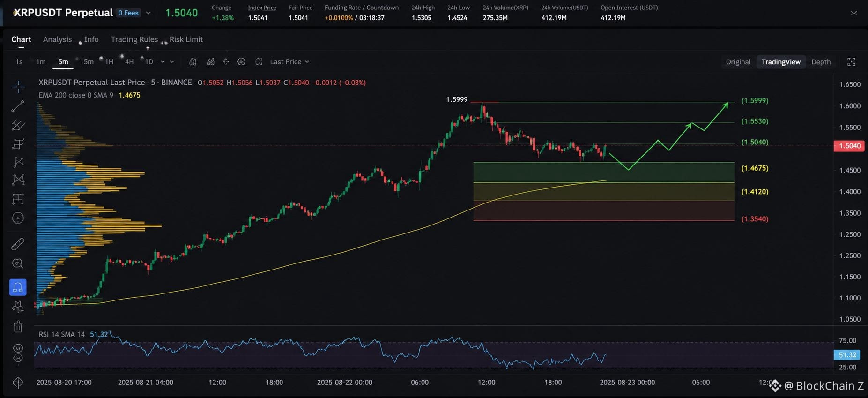Go to the Trading Rules tab
868x398 pixels.
[134, 39]
